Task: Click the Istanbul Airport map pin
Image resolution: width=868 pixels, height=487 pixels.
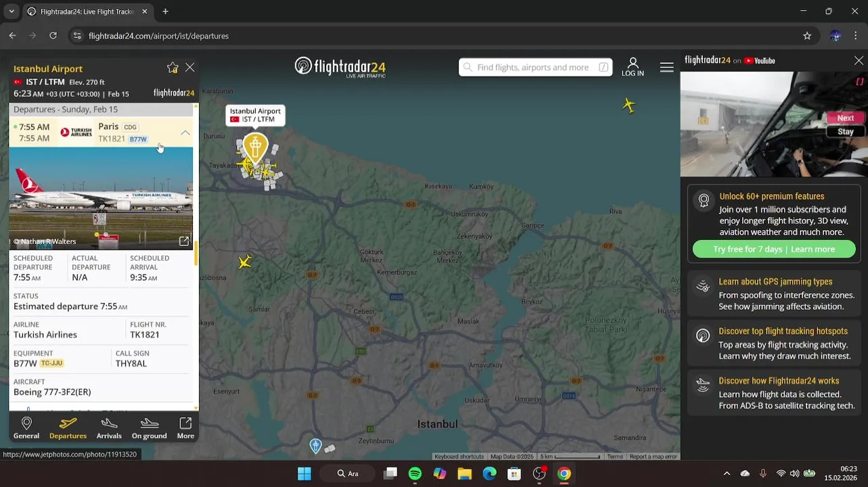Action: tap(255, 147)
